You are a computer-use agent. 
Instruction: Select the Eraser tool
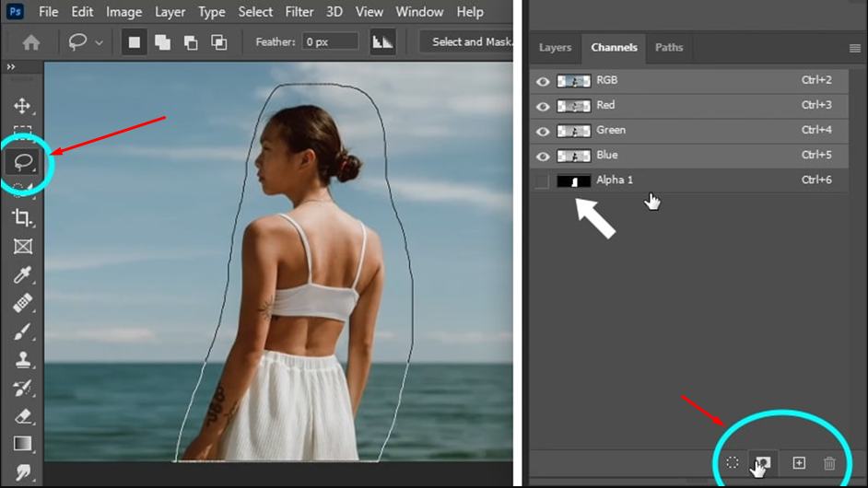[x=23, y=416]
